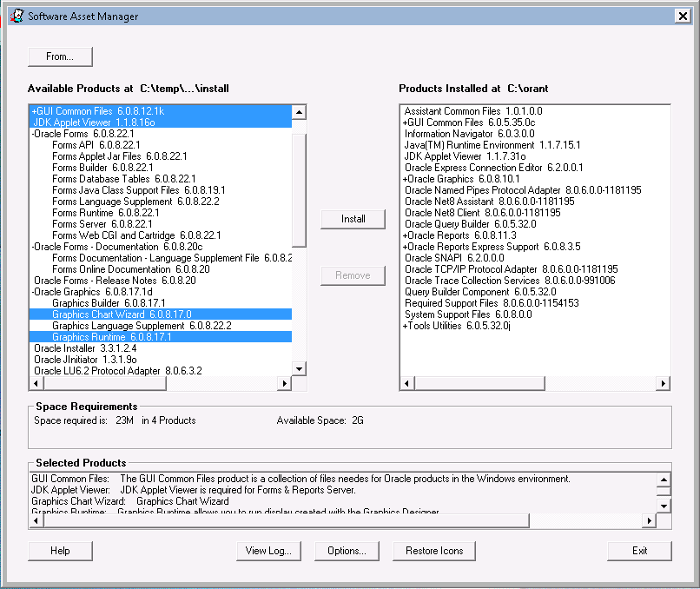The height and width of the screenshot is (589, 700).
Task: Close the Software Asset Manager window
Action: (x=683, y=17)
